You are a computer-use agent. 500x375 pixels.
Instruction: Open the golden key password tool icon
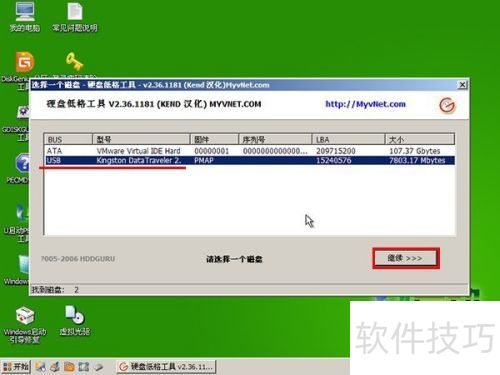[74, 61]
